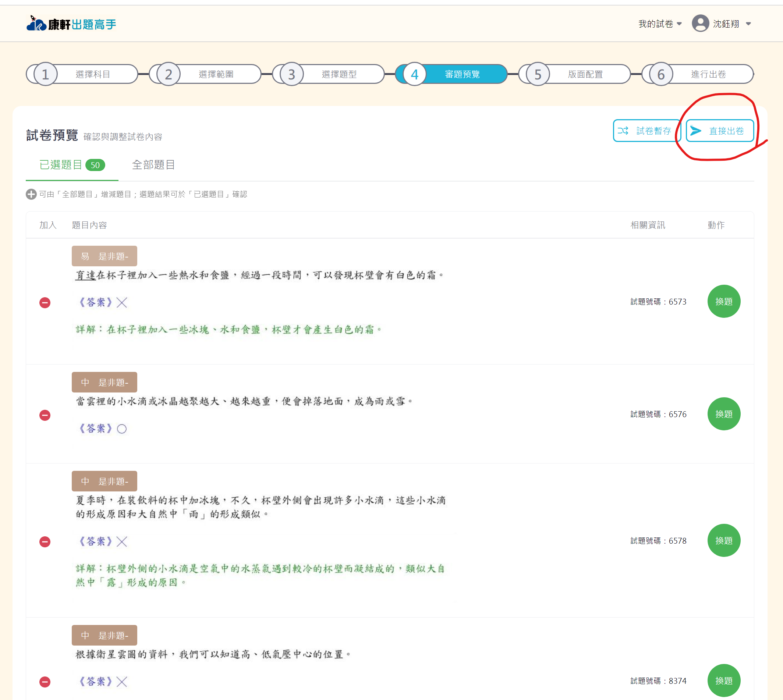The width and height of the screenshot is (783, 700).
Task: Click the text 試題號碼：8374
Action: point(658,681)
